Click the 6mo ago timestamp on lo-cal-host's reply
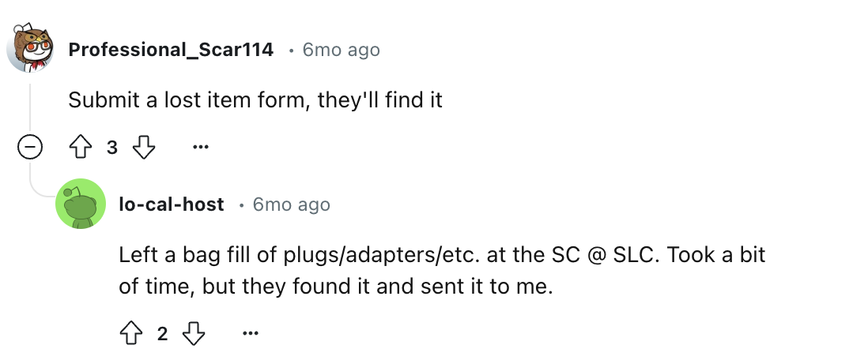The height and width of the screenshot is (360, 868). point(291,204)
